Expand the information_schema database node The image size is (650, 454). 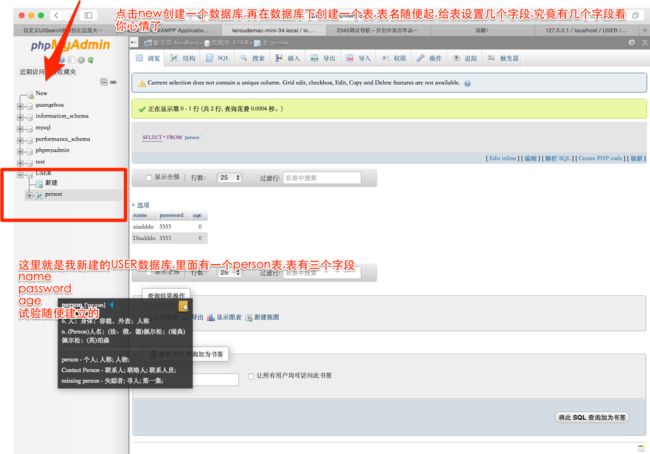pos(20,117)
